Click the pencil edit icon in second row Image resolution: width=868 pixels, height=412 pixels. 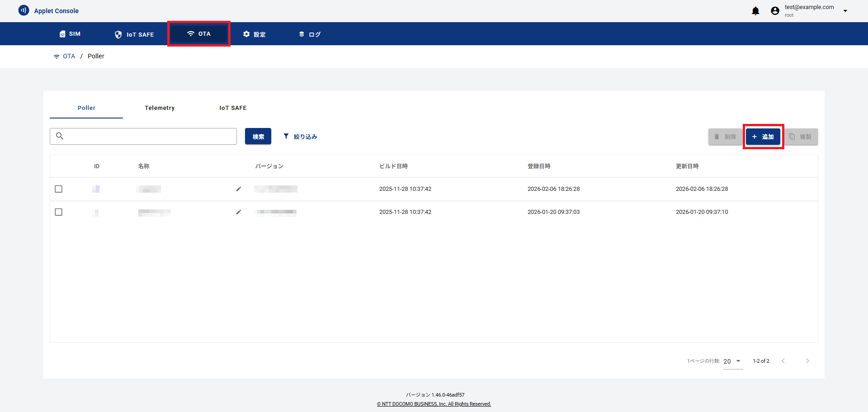click(x=239, y=212)
